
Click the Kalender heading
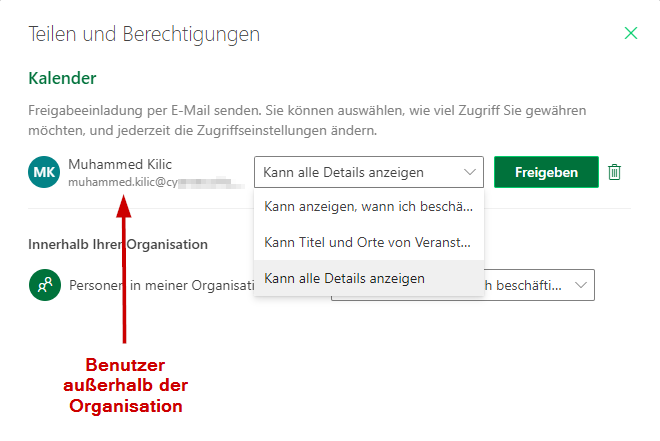(62, 78)
